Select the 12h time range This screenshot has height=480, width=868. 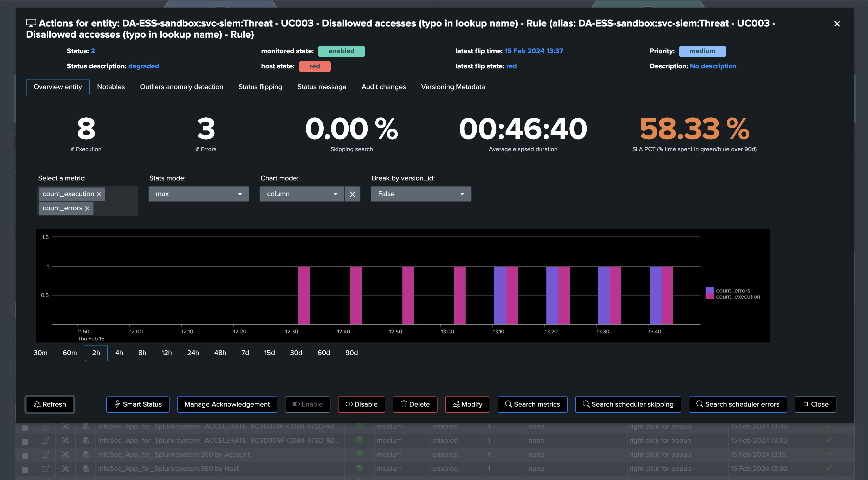(166, 353)
